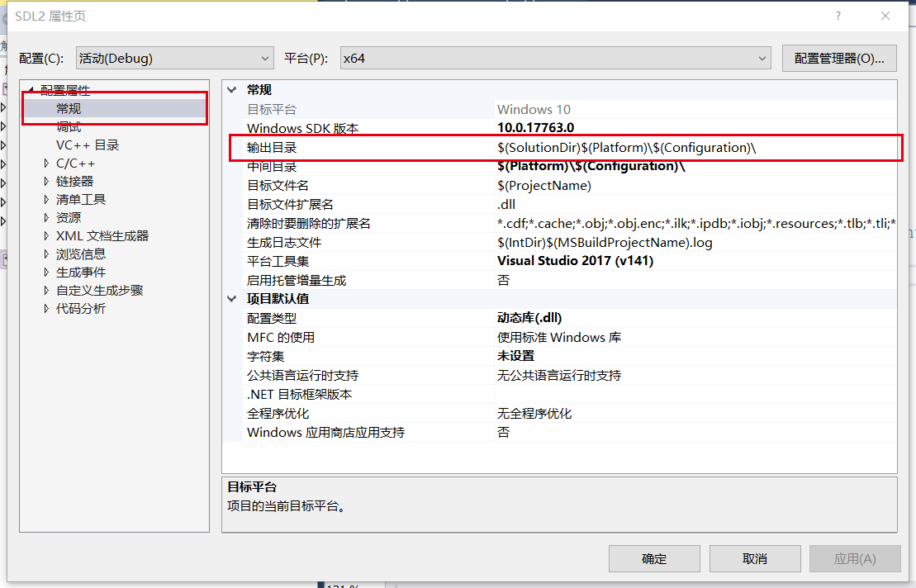Select the 目标文件名 $(ProjectName) value
Image resolution: width=916 pixels, height=588 pixels.
[x=543, y=186]
